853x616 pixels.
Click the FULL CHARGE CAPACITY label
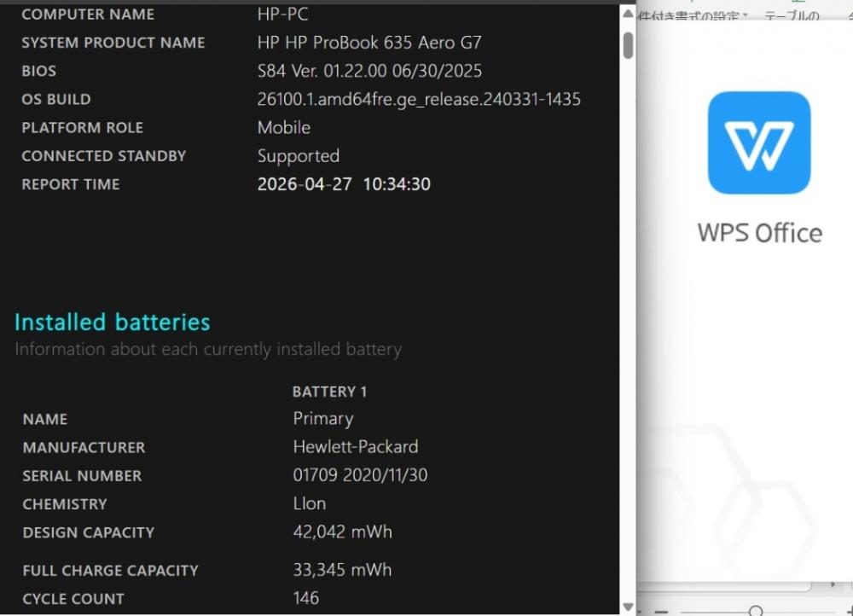tap(110, 570)
